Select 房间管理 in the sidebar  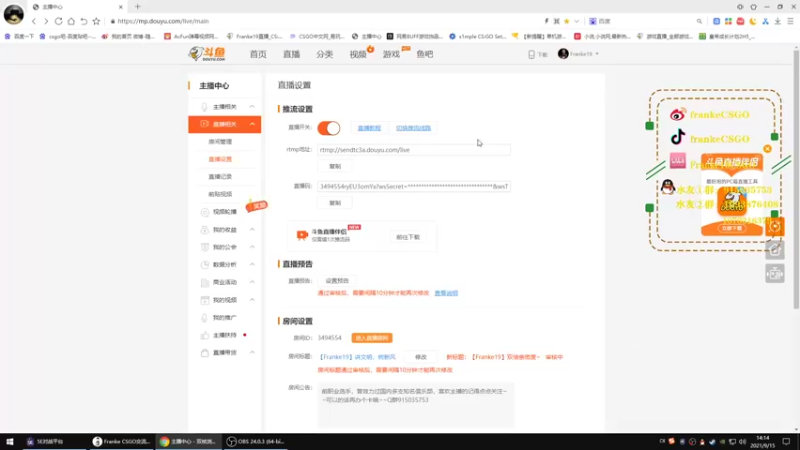[220, 142]
